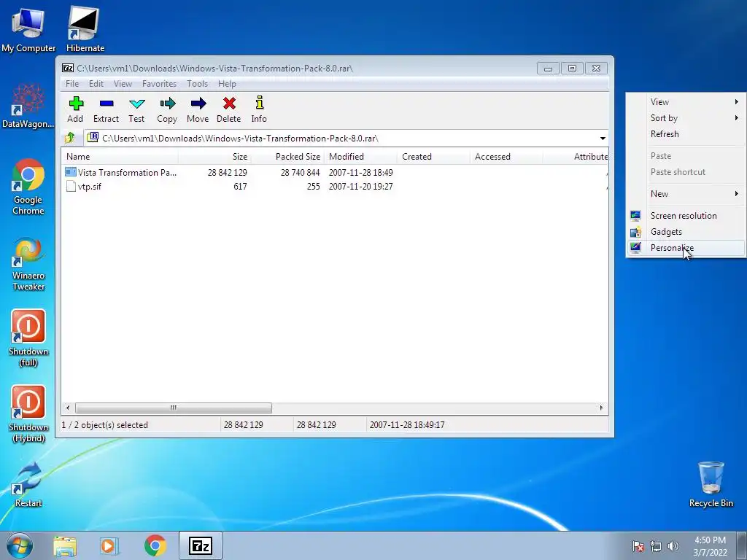Choose Refresh in the context menu
This screenshot has height=560, width=747.
point(686,134)
